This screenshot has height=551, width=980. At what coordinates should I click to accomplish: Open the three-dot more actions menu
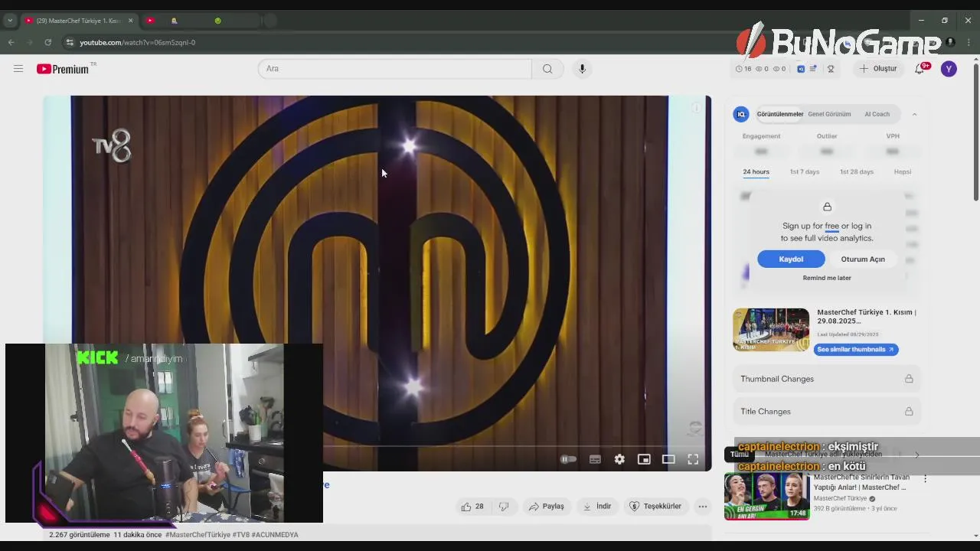pyautogui.click(x=702, y=507)
